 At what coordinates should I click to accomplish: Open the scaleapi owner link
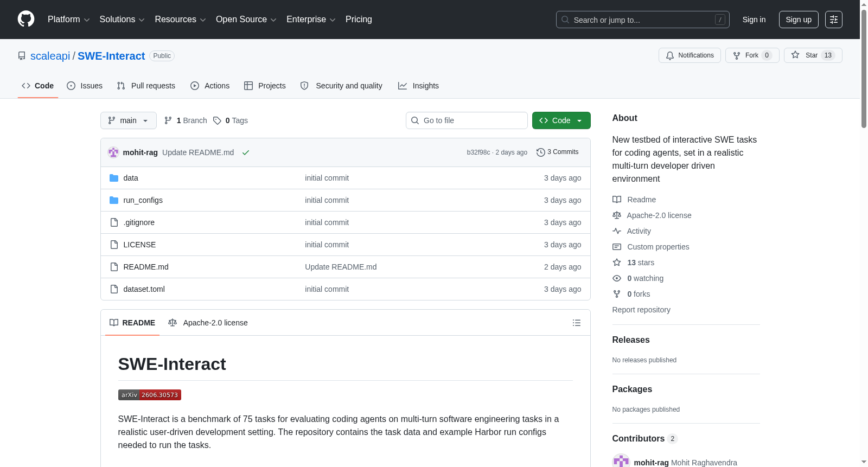pos(50,56)
